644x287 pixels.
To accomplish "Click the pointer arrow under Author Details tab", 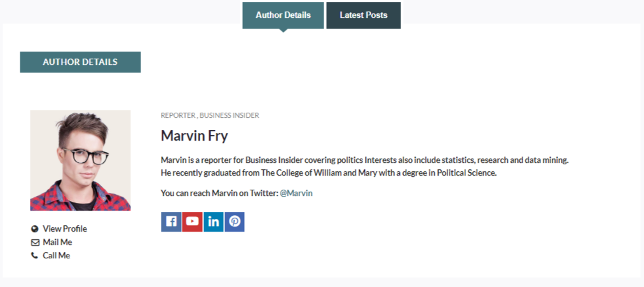I will tap(283, 31).
